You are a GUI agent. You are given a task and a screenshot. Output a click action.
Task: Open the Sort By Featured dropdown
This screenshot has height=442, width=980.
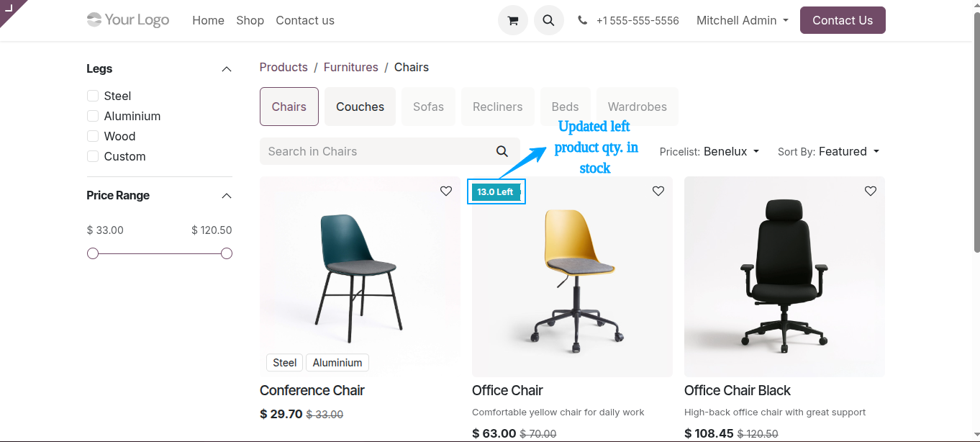[829, 151]
